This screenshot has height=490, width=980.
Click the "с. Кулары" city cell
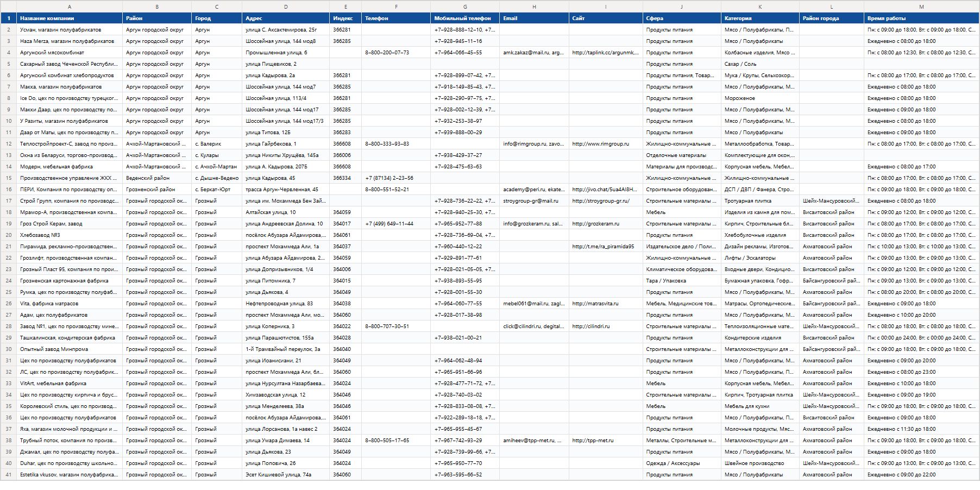click(217, 155)
